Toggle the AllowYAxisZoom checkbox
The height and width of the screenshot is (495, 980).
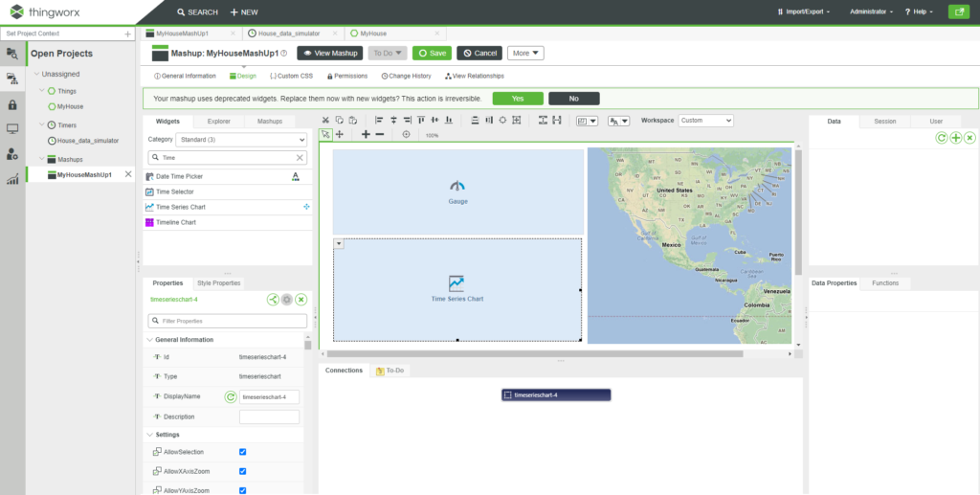242,490
